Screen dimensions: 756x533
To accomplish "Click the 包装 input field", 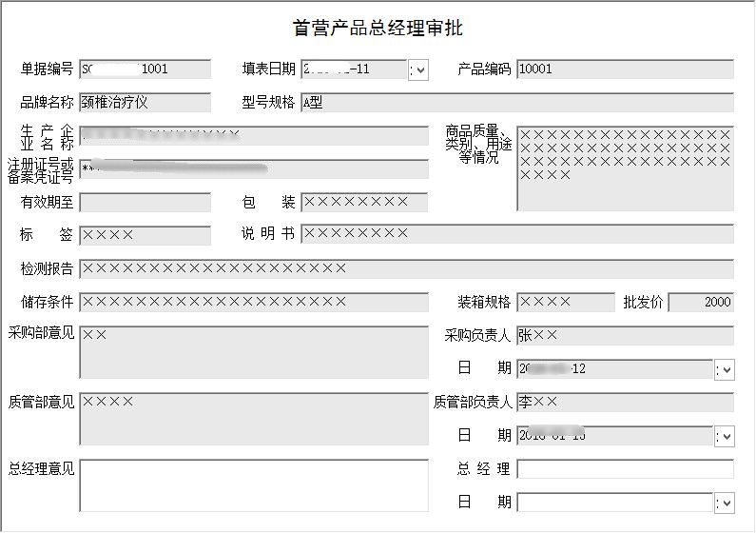I will point(364,202).
